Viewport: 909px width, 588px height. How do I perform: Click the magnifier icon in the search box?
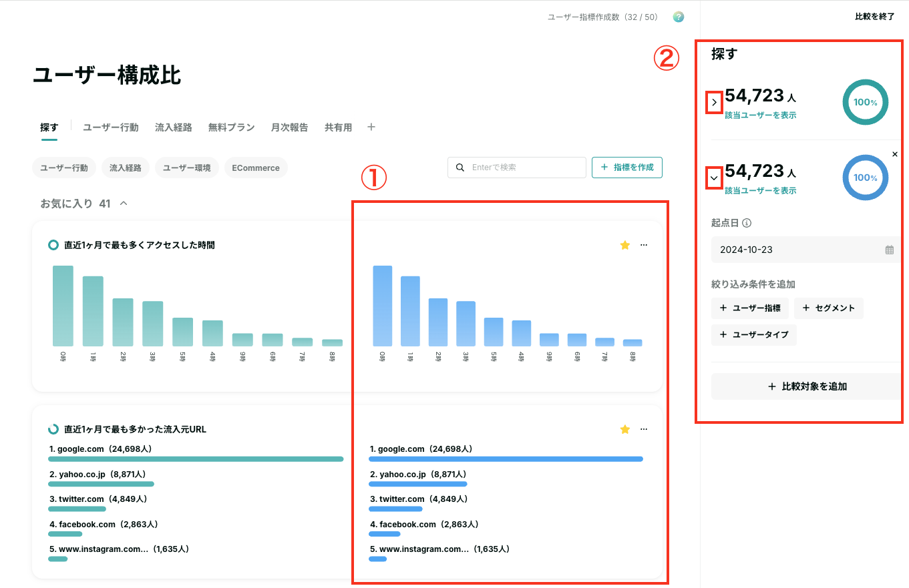[x=460, y=168]
